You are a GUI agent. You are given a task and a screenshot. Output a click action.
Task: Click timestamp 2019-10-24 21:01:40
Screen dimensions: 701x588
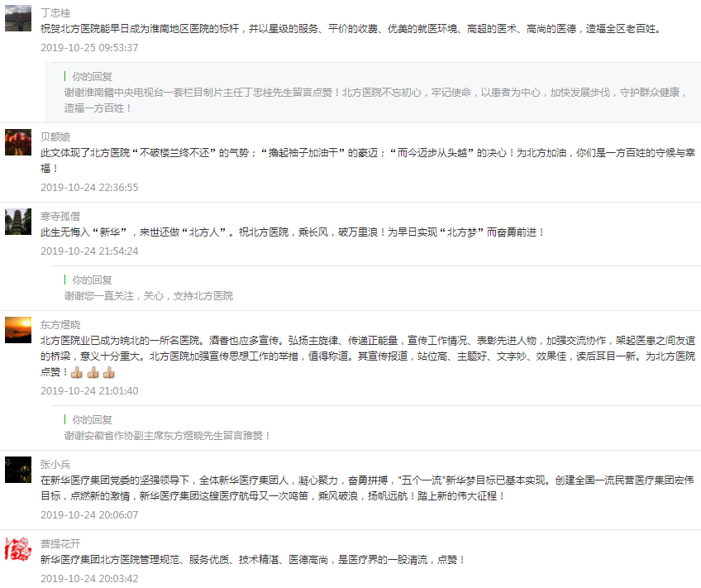[89, 391]
